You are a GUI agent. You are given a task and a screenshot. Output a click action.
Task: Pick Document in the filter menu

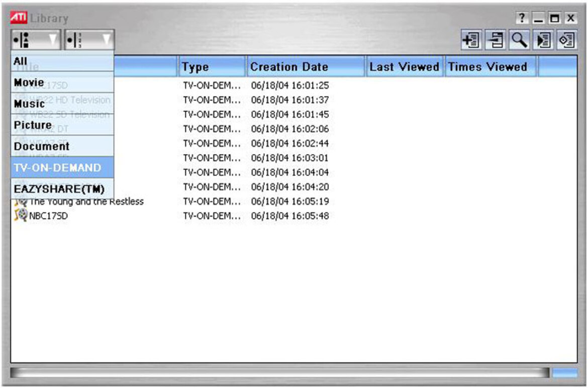click(x=63, y=146)
